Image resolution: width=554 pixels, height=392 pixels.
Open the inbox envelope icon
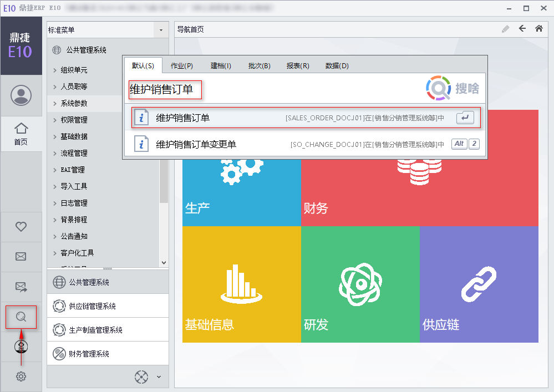coord(21,256)
